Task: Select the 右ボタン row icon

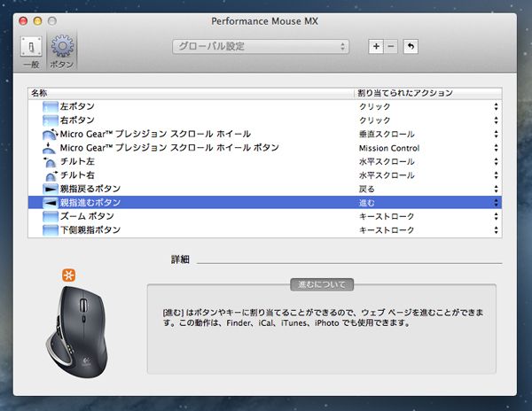Action: 50,120
